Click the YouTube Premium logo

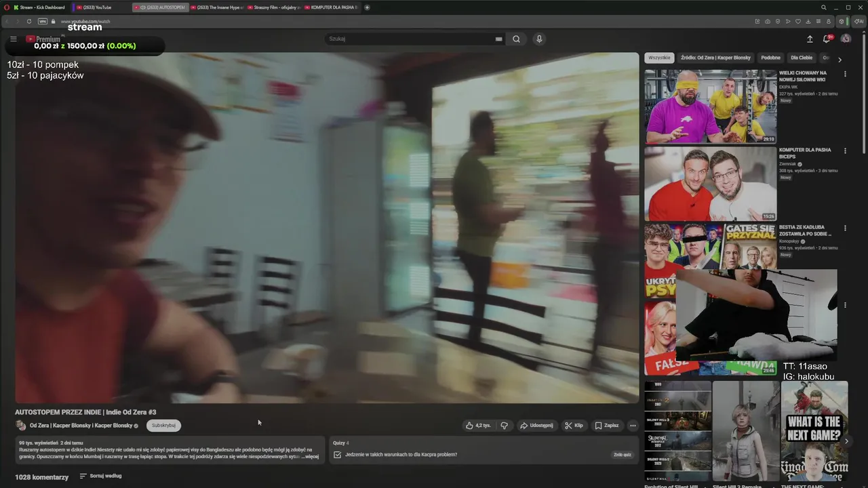point(43,39)
